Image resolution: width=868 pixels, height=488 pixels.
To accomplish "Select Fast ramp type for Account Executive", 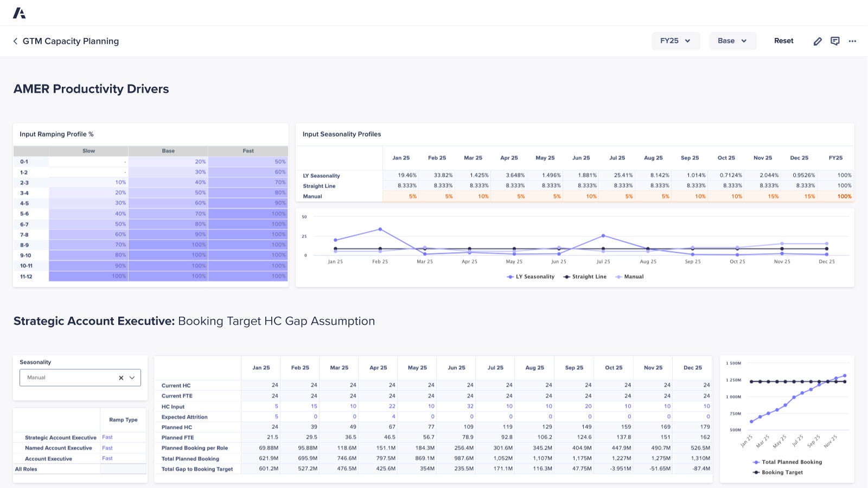I will tap(107, 458).
